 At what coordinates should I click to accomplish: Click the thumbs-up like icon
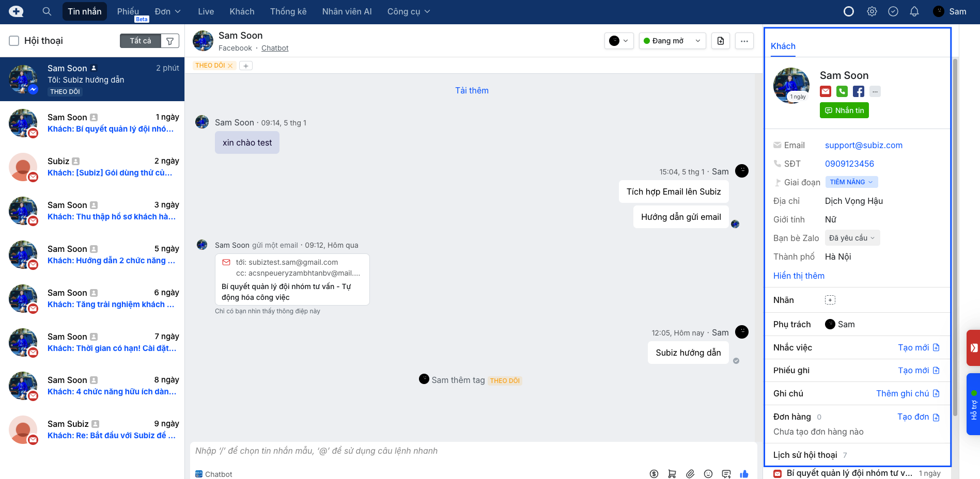pyautogui.click(x=744, y=474)
